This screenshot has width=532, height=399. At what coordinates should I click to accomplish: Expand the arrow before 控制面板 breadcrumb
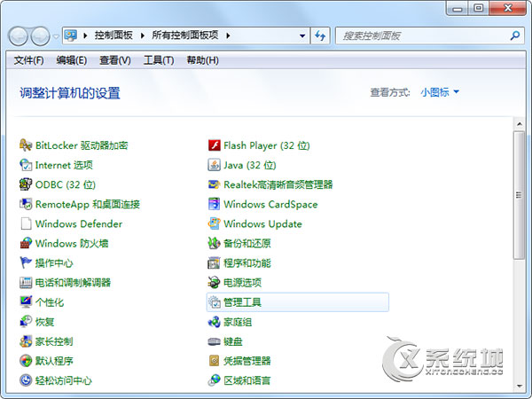point(85,35)
